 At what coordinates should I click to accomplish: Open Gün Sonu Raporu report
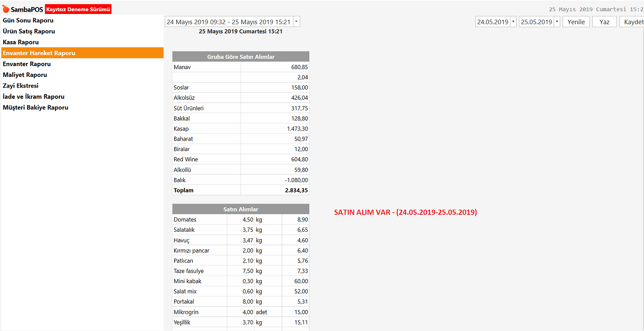[28, 21]
